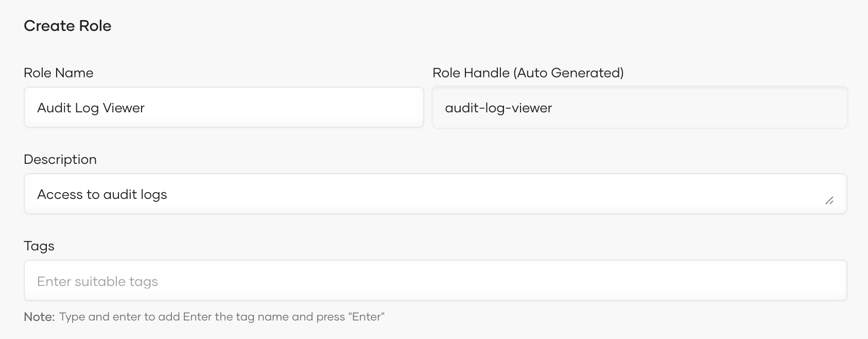Click the "Role Handle (Auto Generated)" label
868x339 pixels.
(x=528, y=73)
